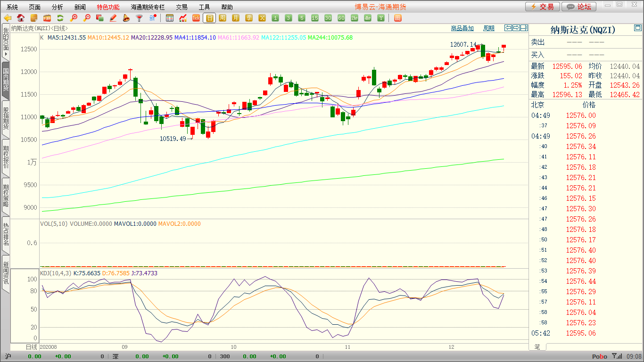Click the 日线 label at chart bottom
This screenshot has width=644, height=362.
click(x=31, y=346)
